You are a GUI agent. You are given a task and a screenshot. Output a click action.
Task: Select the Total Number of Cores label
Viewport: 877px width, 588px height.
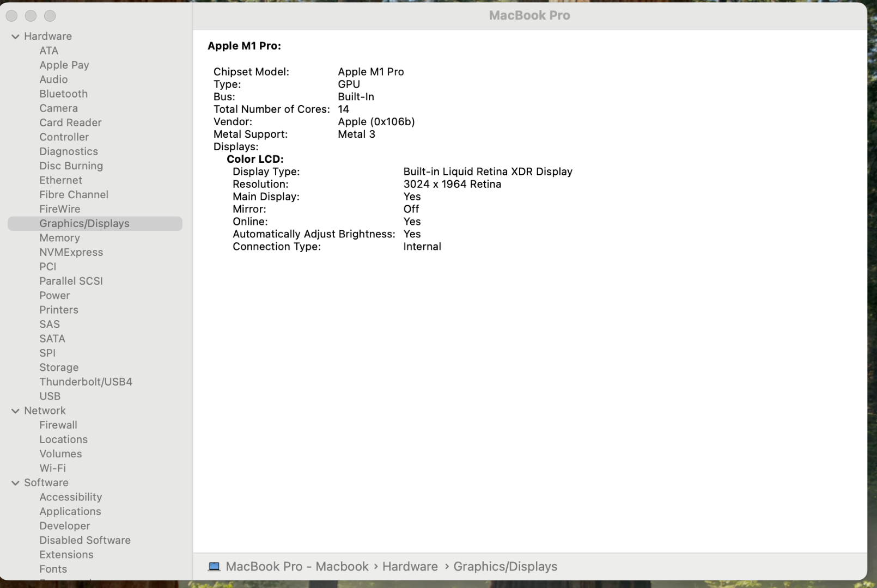point(271,109)
